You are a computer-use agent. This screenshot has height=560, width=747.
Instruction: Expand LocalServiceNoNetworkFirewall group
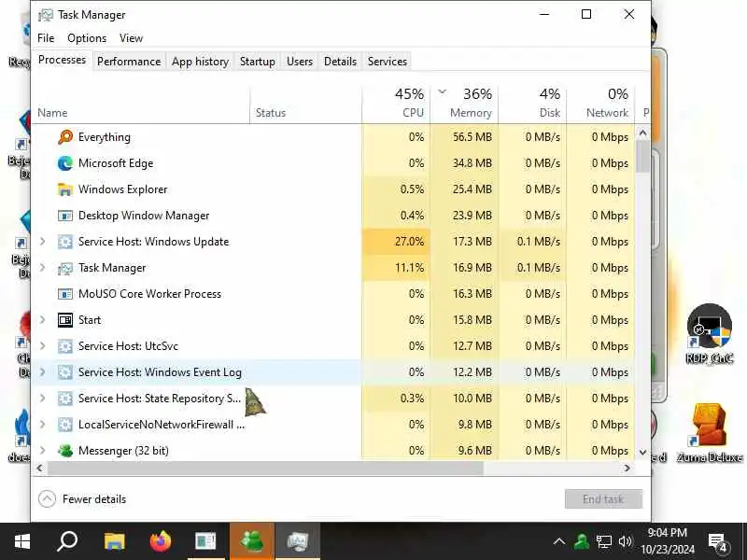[42, 425]
